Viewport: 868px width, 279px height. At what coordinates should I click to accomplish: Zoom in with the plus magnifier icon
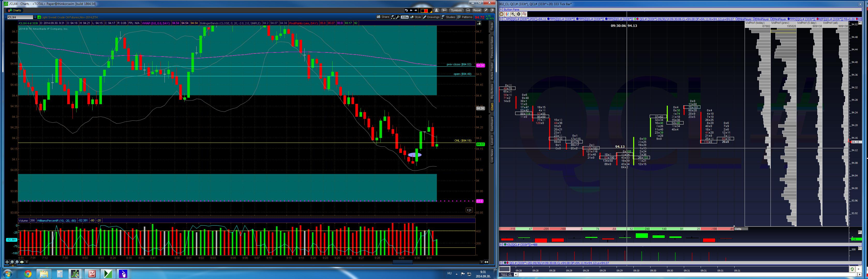click(12, 262)
